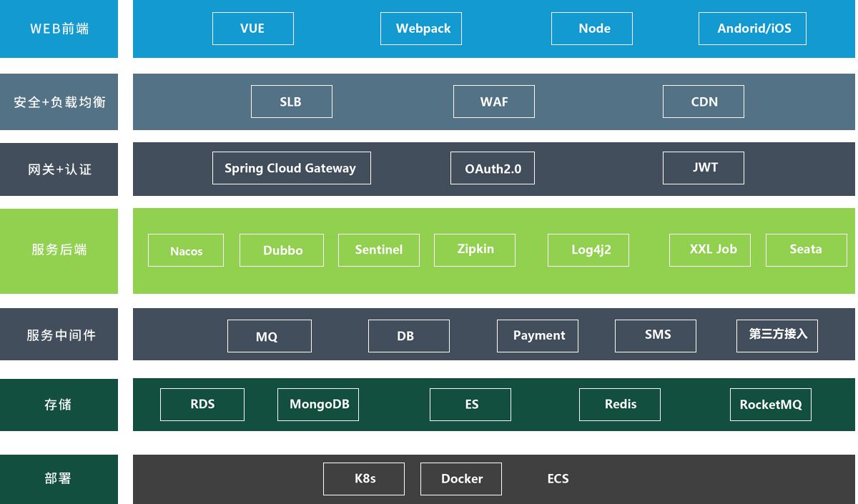Click the RDS box

click(202, 405)
